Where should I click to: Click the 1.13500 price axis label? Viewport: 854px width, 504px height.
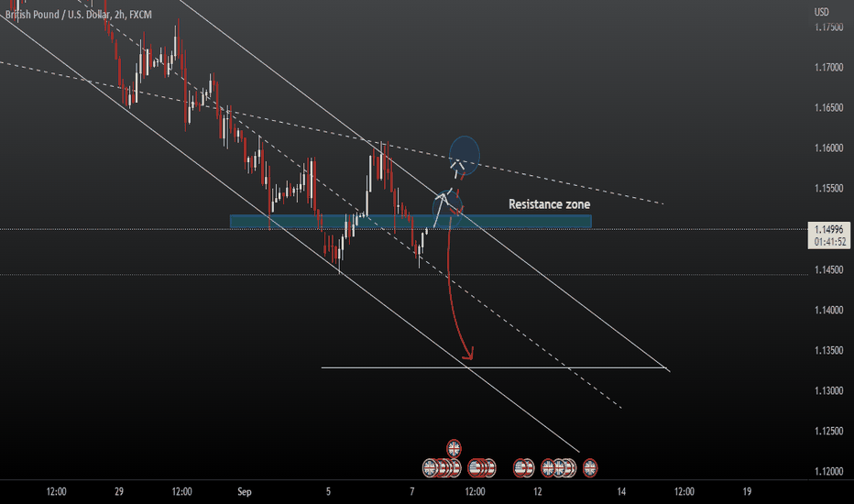(x=829, y=350)
